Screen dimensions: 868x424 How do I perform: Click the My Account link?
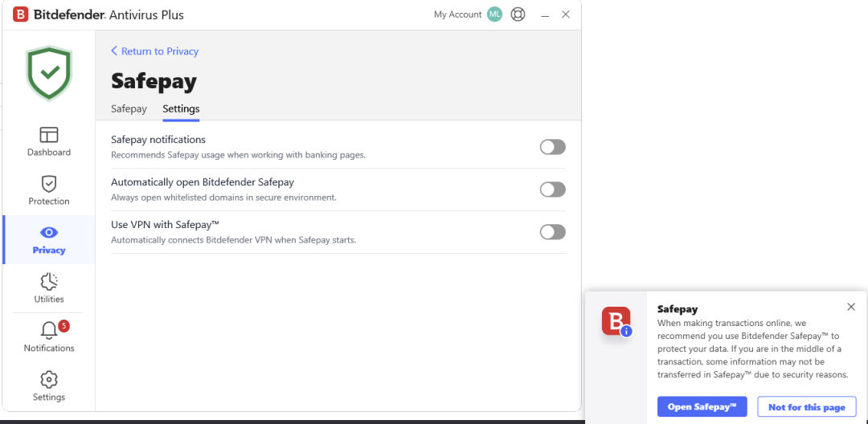coord(458,15)
